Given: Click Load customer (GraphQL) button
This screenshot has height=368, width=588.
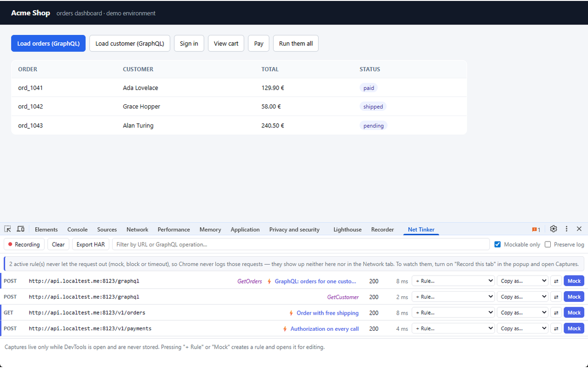Looking at the screenshot, I should click(130, 43).
